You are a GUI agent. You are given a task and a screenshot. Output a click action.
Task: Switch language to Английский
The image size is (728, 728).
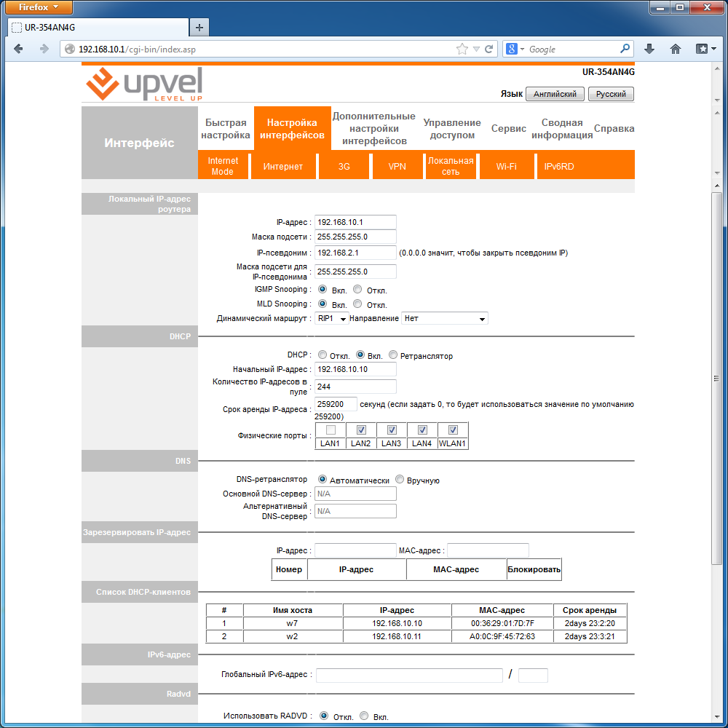coord(555,94)
